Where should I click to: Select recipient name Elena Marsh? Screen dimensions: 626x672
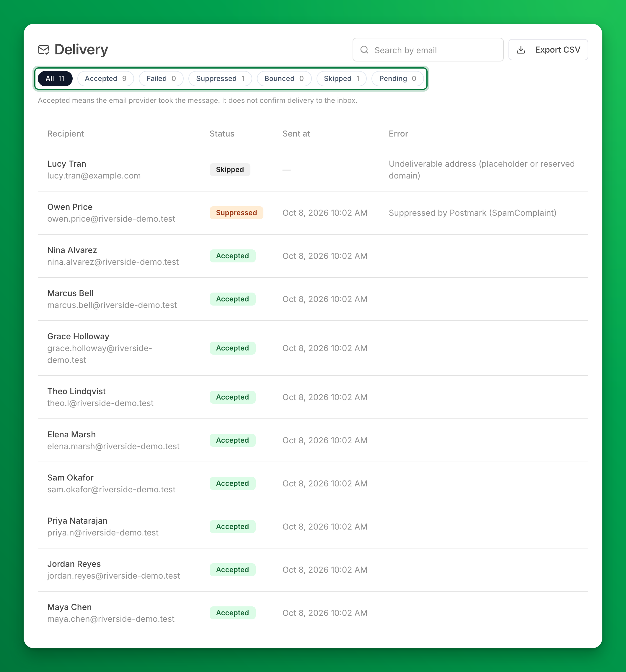tap(71, 435)
